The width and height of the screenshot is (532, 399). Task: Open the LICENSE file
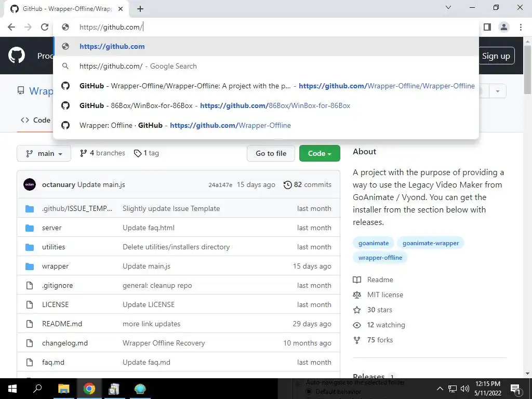[x=55, y=304]
